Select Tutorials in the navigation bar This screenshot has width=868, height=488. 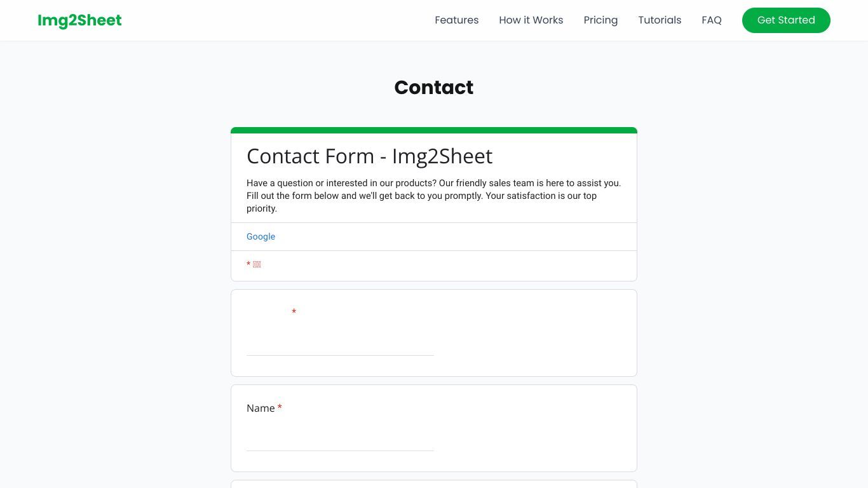[x=660, y=20]
